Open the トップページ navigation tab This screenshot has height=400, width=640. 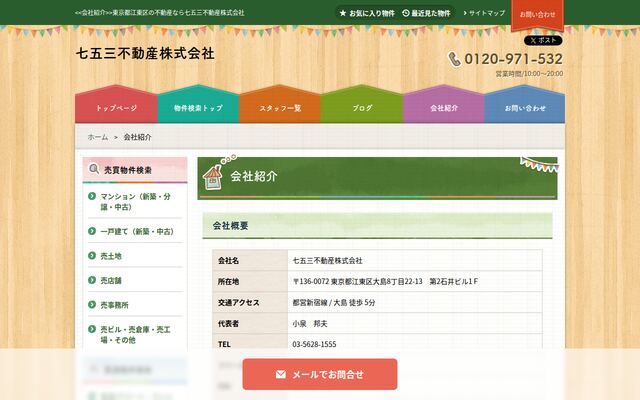coord(116,105)
